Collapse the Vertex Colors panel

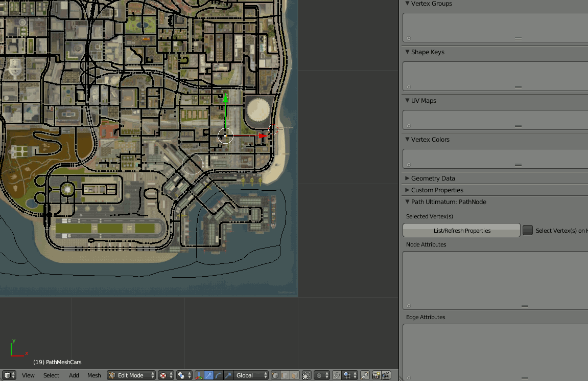click(407, 139)
